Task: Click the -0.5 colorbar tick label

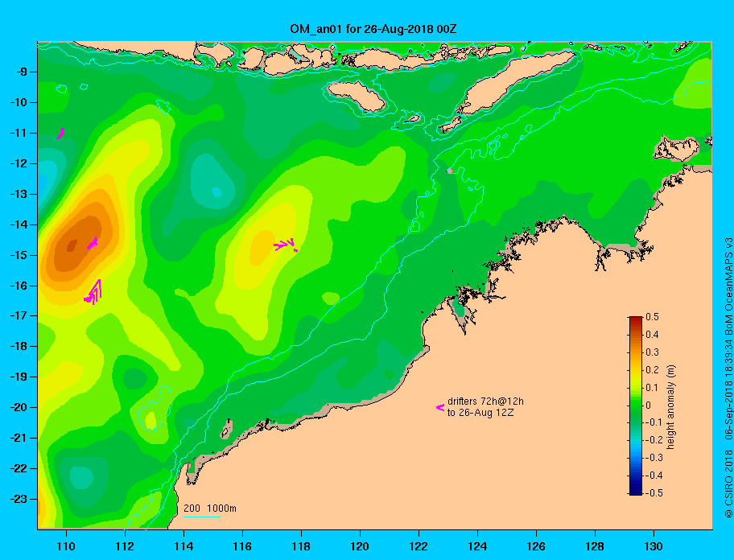Action: (654, 493)
